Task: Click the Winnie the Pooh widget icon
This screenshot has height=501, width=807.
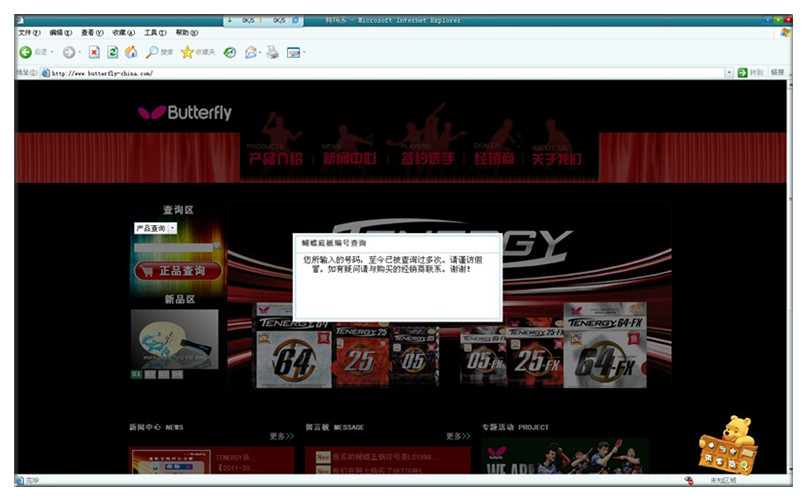Action: (728, 445)
